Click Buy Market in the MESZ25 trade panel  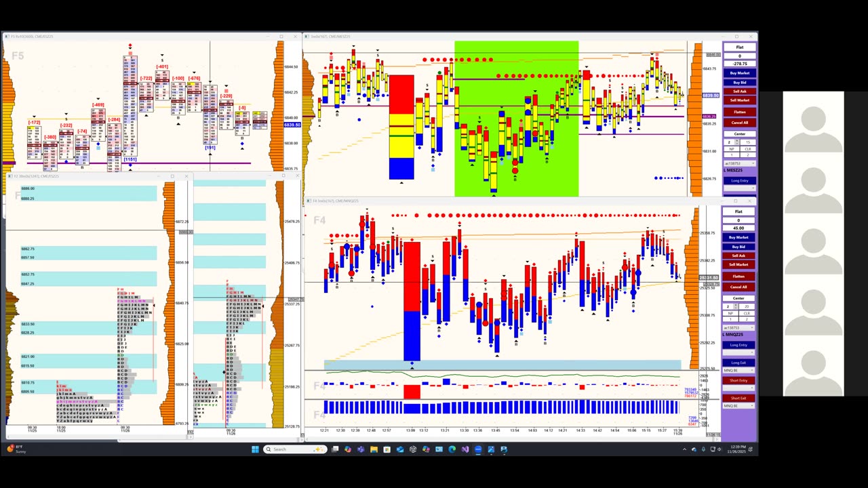(740, 73)
